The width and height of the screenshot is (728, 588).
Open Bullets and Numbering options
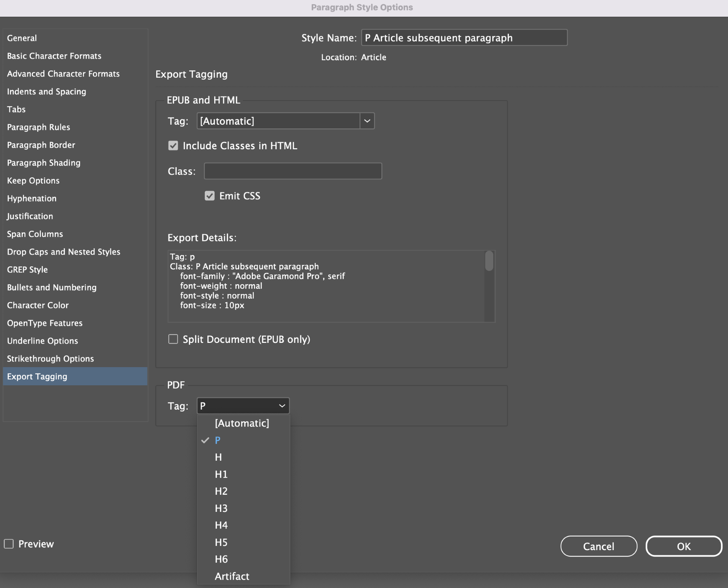tap(52, 287)
